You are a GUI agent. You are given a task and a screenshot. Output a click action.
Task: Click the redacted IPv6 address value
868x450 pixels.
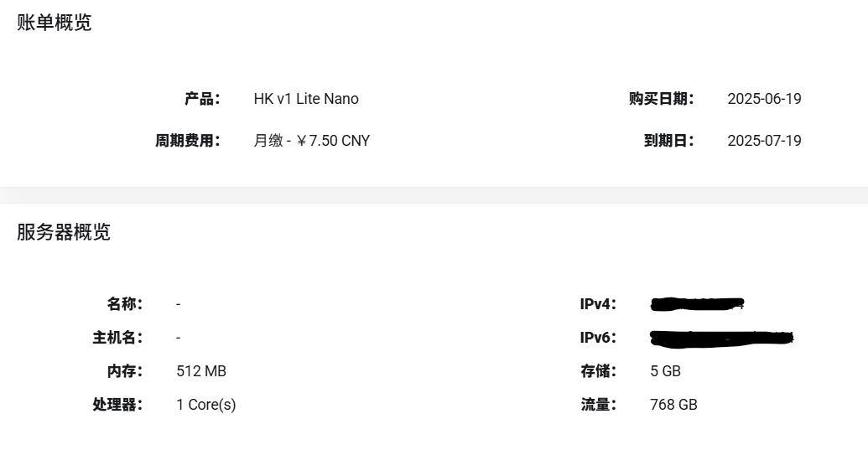point(722,338)
